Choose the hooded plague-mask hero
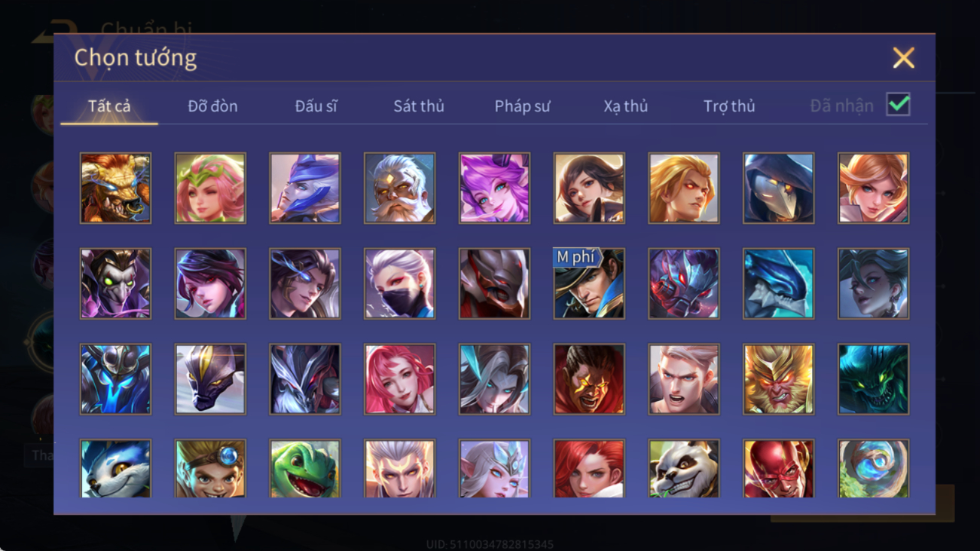This screenshot has height=551, width=980. coord(778,188)
